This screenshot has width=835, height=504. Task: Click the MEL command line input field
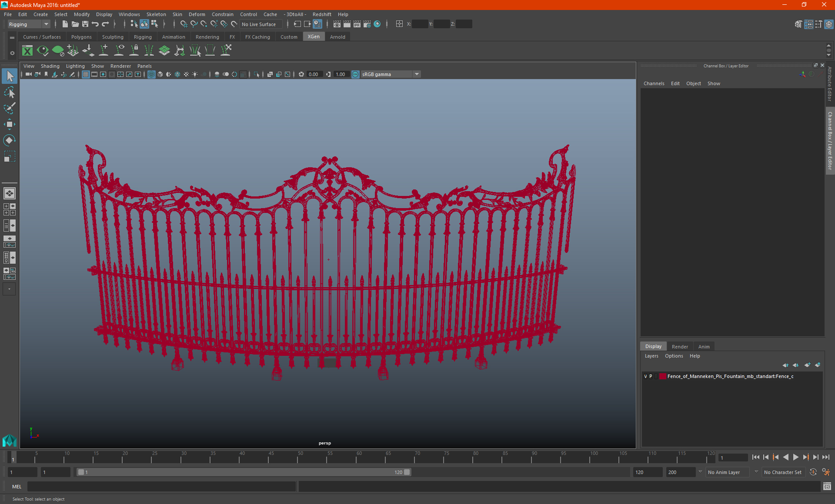tap(161, 487)
